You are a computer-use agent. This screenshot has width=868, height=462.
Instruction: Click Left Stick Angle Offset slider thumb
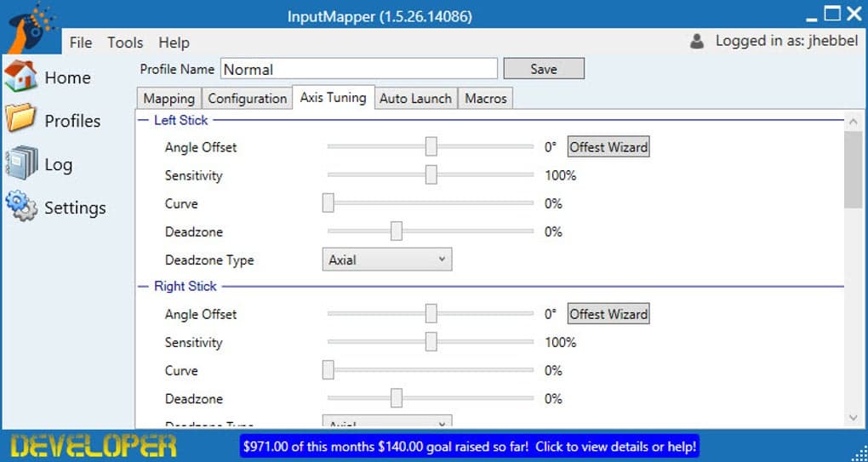coord(431,146)
